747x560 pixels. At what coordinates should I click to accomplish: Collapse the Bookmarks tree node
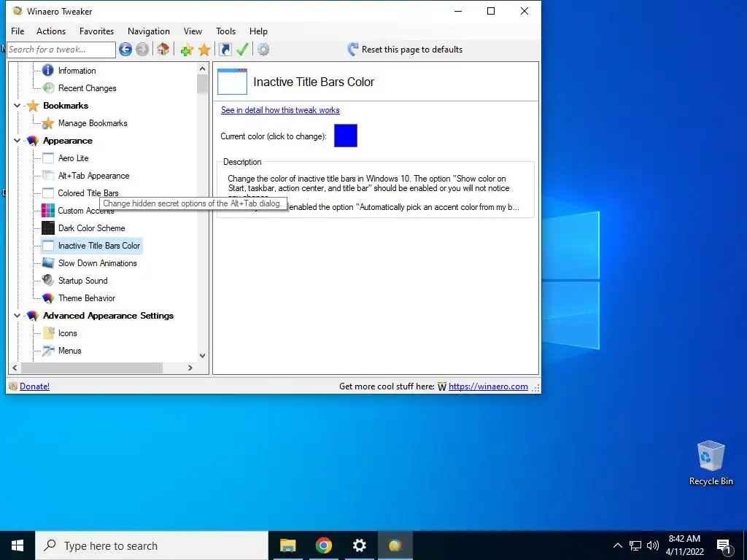click(18, 106)
